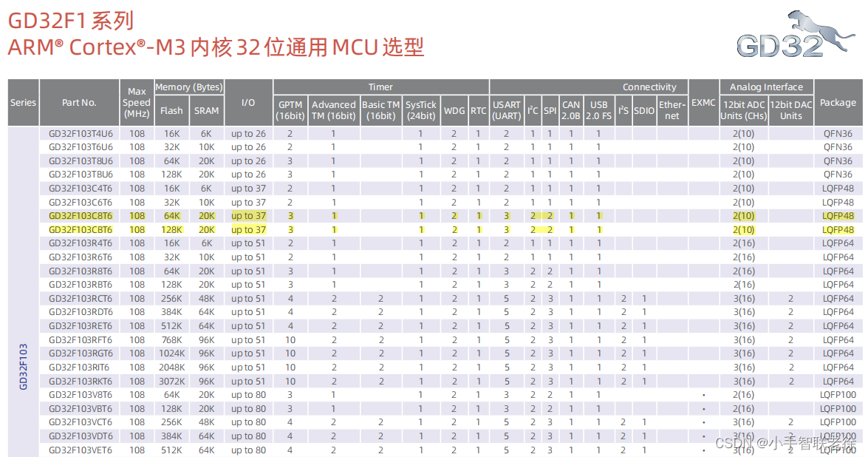Viewport: 868px width, 457px height.
Task: Select highlighted part GD32F103CBT6
Action: 81,229
